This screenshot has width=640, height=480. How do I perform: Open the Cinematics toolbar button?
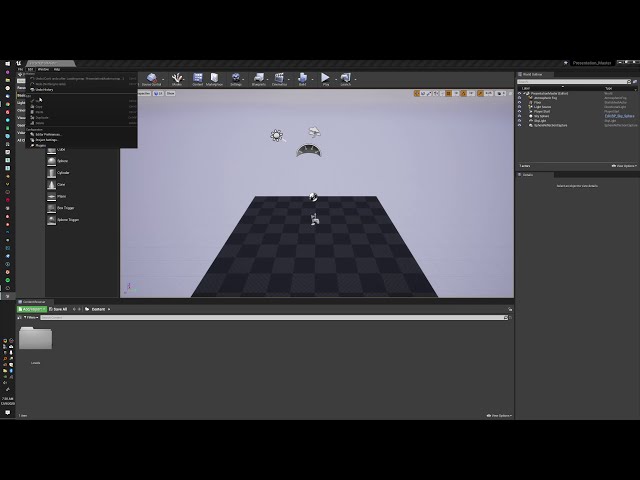(279, 79)
